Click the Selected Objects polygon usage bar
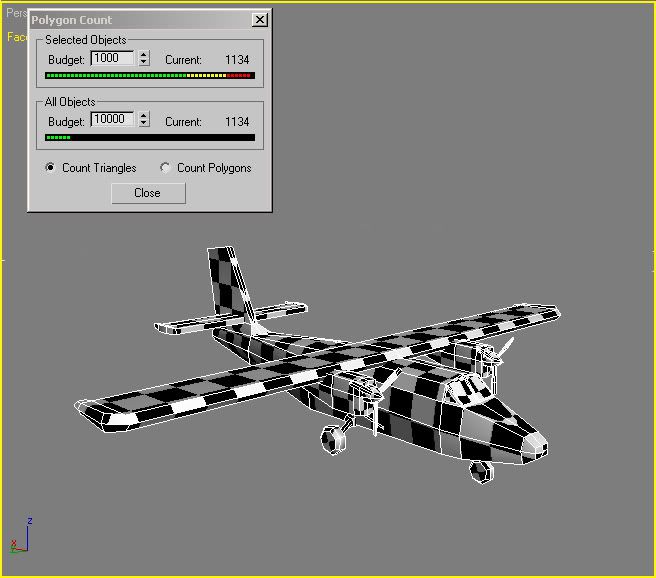Viewport: 656px width, 578px height. point(150,76)
